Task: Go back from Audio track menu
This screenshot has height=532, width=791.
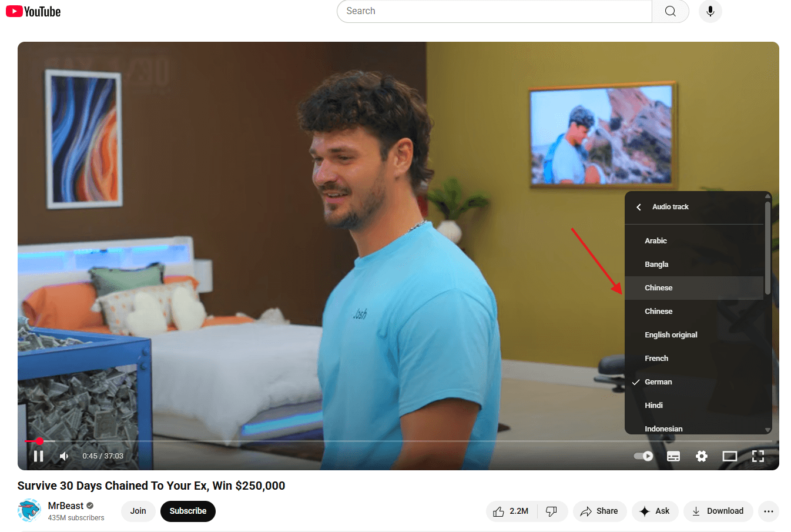Action: pyautogui.click(x=639, y=207)
